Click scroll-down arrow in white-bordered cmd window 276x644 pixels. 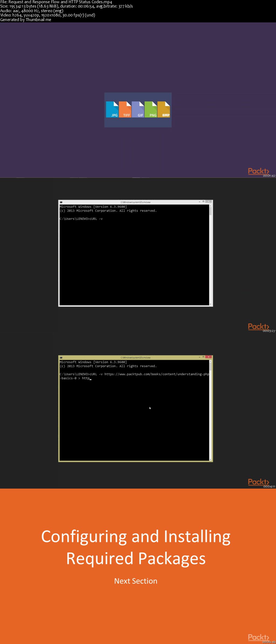pos(210,304)
